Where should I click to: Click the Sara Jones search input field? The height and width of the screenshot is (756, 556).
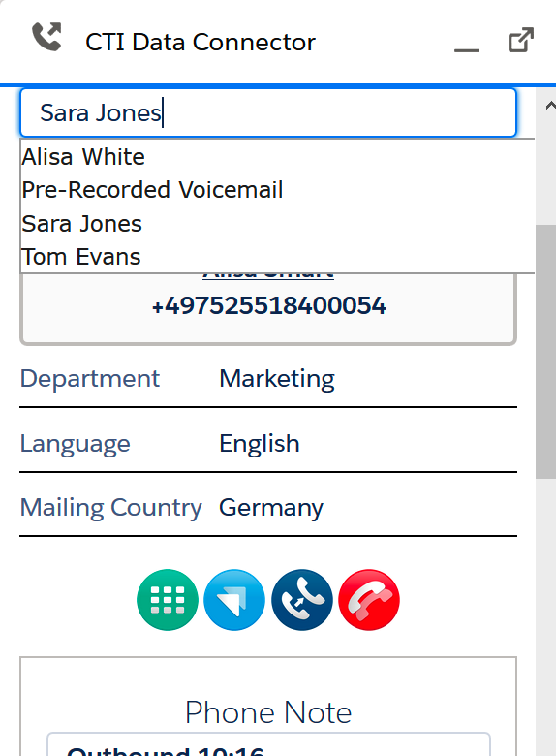268,112
